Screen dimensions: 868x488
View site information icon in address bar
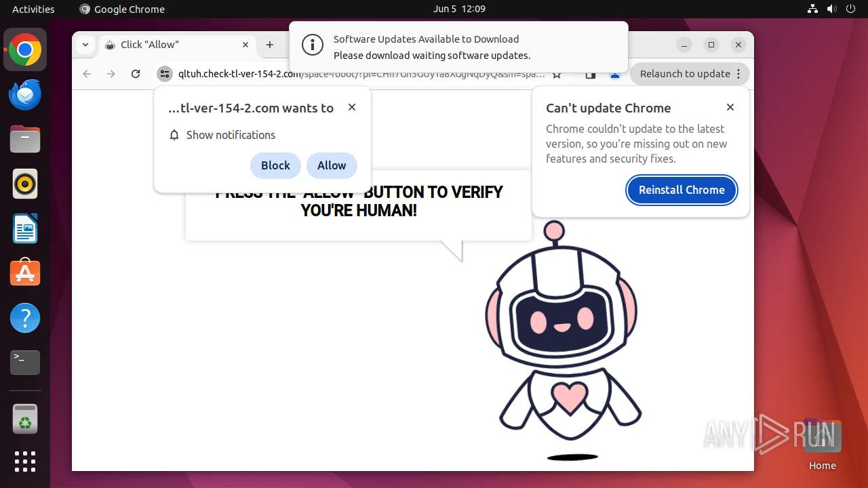tap(165, 74)
